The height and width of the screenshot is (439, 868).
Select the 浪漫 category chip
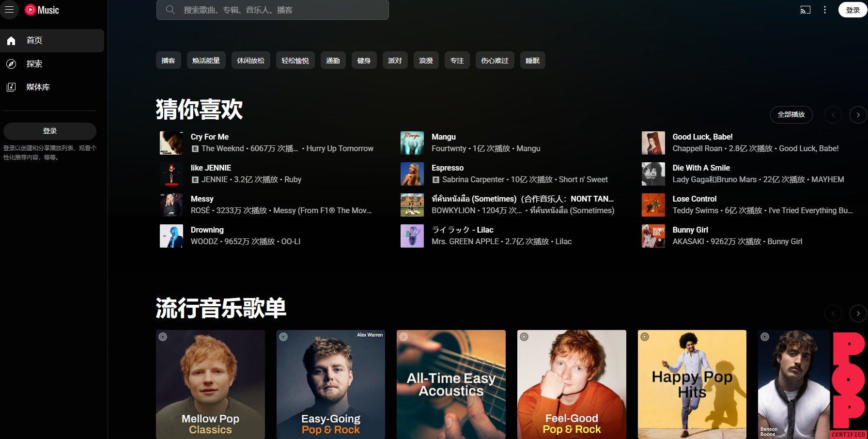426,61
